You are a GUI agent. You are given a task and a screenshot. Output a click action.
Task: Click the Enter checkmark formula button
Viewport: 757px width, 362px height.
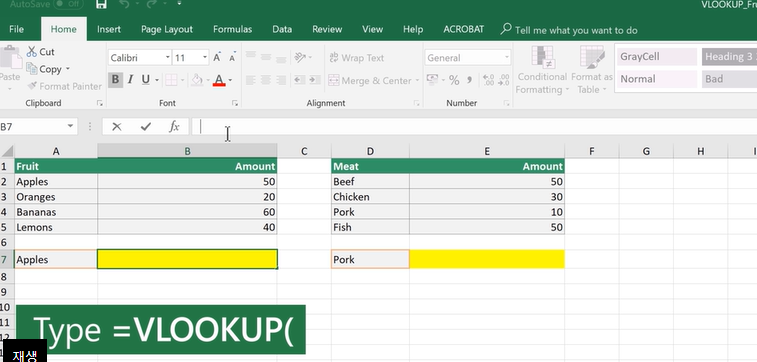(x=145, y=126)
